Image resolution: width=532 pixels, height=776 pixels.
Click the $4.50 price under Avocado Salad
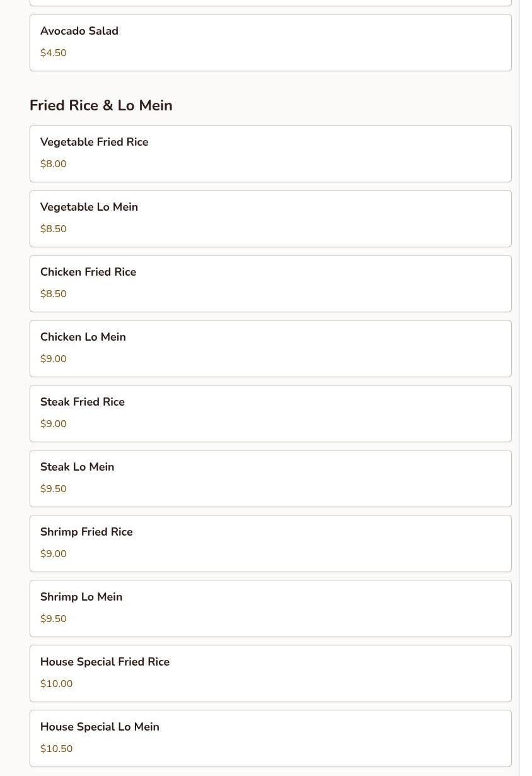(x=54, y=53)
